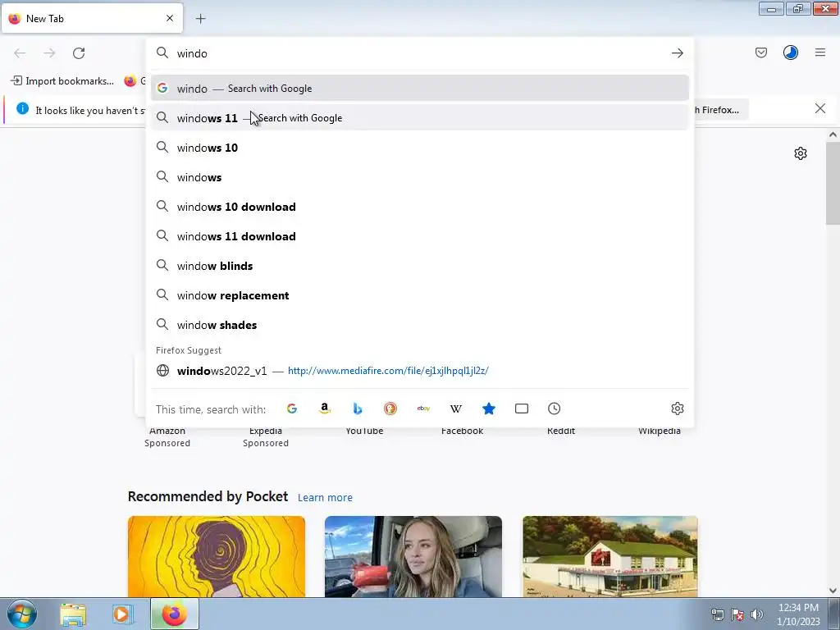Viewport: 840px width, 630px height.
Task: Click the back navigation arrow
Action: tap(20, 53)
